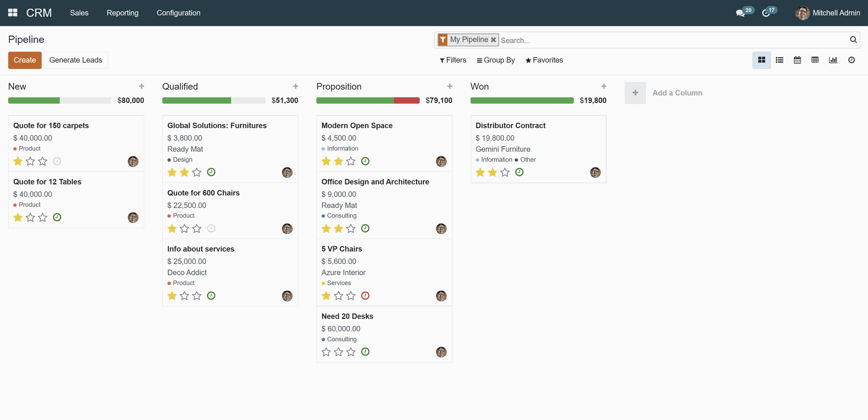Set first priority star on Need 20 Desks
This screenshot has width=868, height=420.
coord(326,352)
